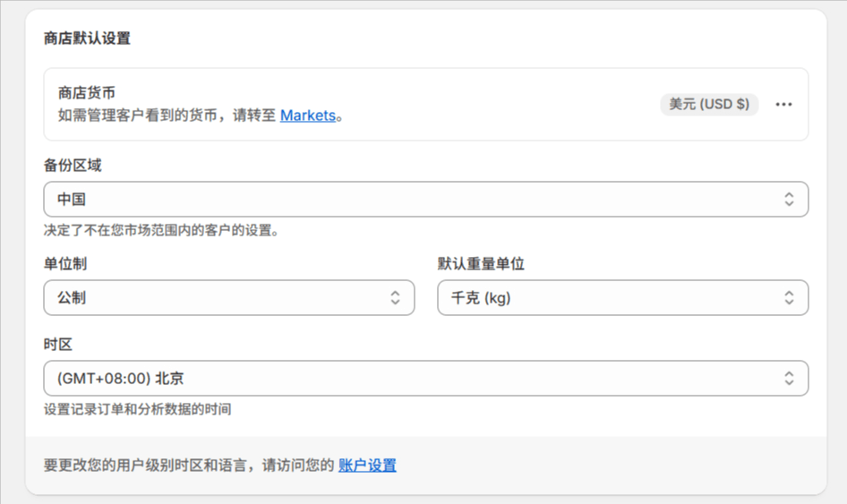This screenshot has width=847, height=504.
Task: Expand the 备份区域 dropdown showing 中国
Action: 412,200
